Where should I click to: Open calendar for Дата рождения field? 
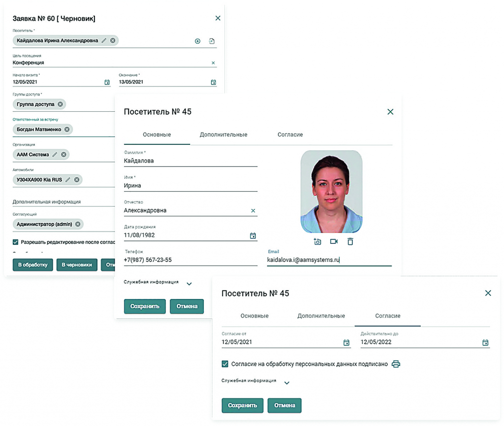click(253, 236)
